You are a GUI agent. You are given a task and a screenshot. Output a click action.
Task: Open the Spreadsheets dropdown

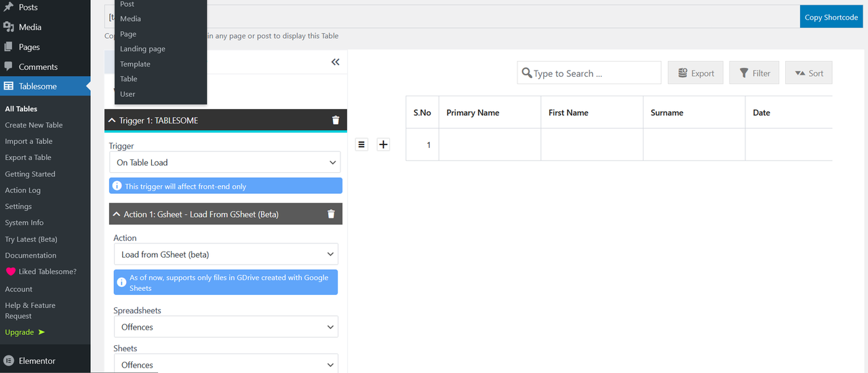click(x=226, y=327)
